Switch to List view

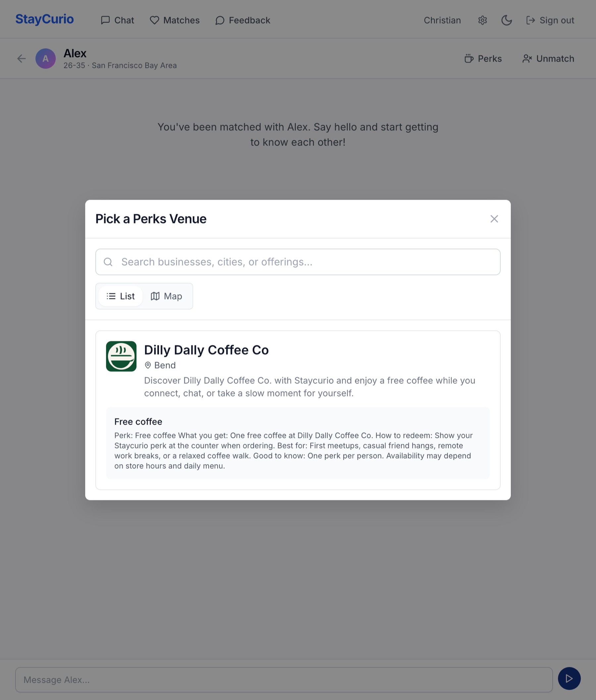click(121, 296)
